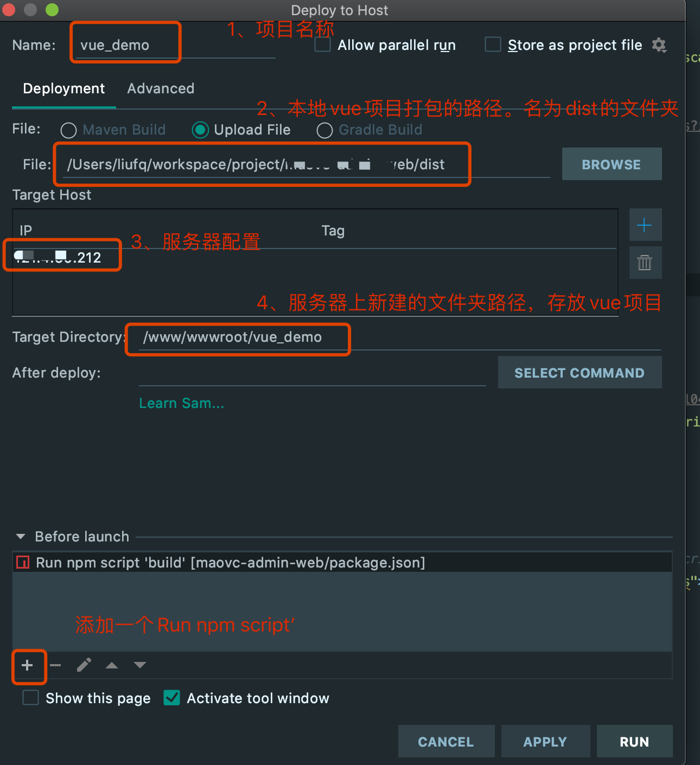Open the Learn Sam... link
The height and width of the screenshot is (765, 700).
click(x=181, y=403)
